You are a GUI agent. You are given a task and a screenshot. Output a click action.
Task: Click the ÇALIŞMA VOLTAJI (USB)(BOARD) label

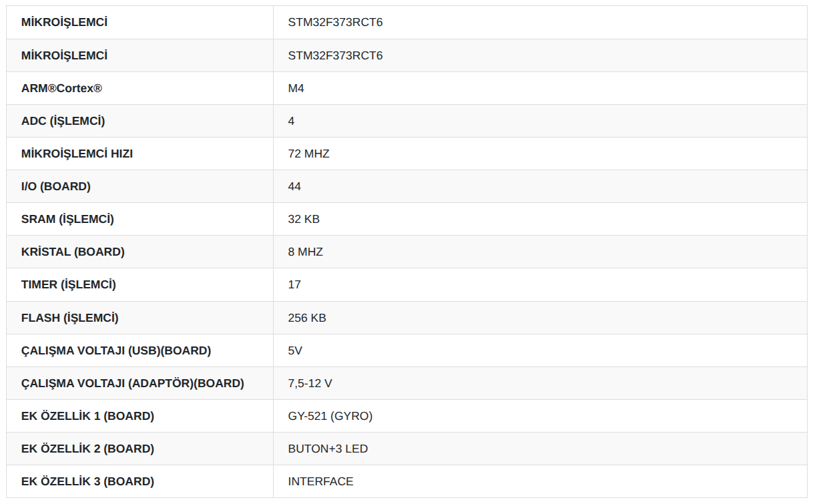pos(116,350)
